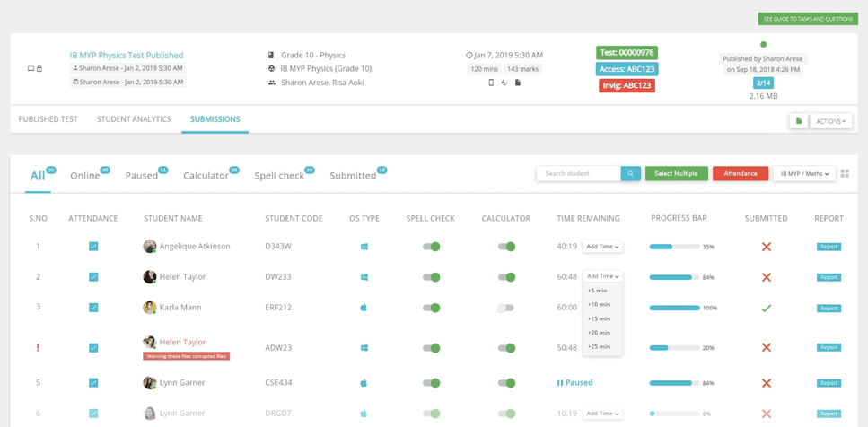Switch to Student Analytics tab
The image size is (868, 427).
point(134,119)
